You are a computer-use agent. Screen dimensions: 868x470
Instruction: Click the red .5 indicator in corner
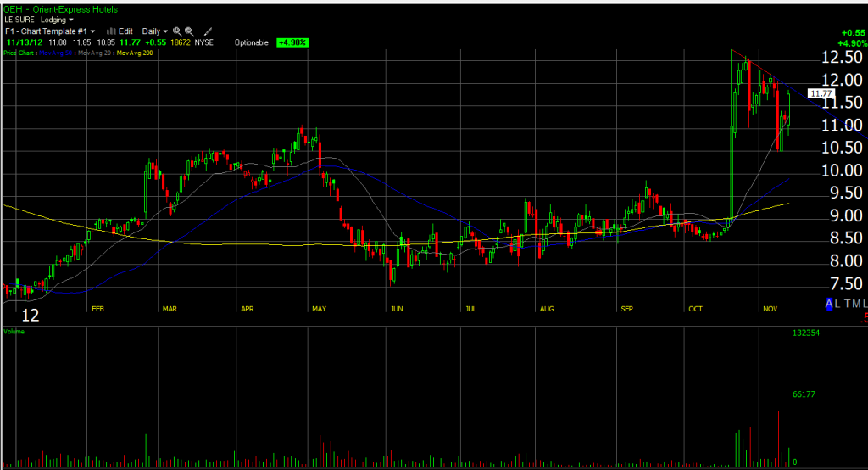point(863,319)
